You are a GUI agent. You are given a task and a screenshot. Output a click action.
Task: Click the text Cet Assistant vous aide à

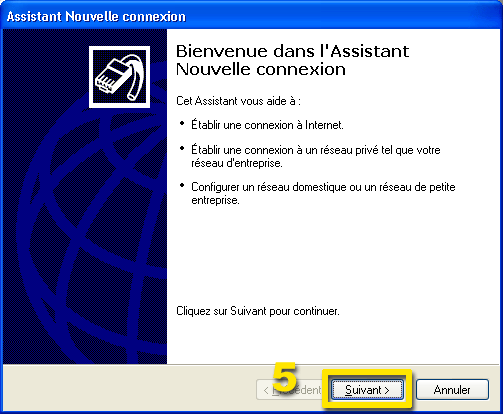238,101
